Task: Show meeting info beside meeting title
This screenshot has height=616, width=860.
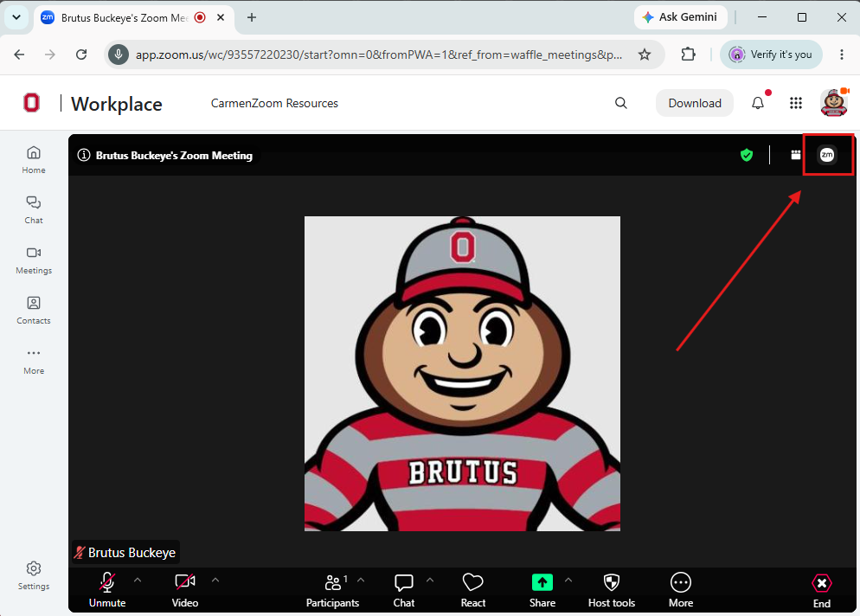Action: click(x=84, y=155)
